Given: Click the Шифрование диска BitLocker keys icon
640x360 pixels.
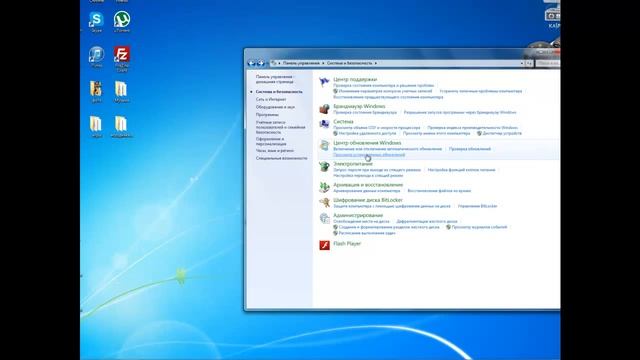Looking at the screenshot, I should tap(324, 202).
